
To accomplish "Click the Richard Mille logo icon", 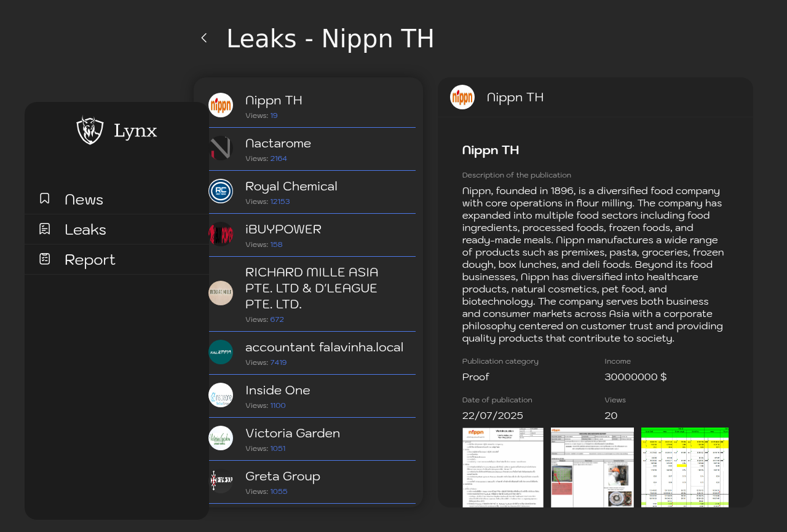I will pyautogui.click(x=221, y=293).
